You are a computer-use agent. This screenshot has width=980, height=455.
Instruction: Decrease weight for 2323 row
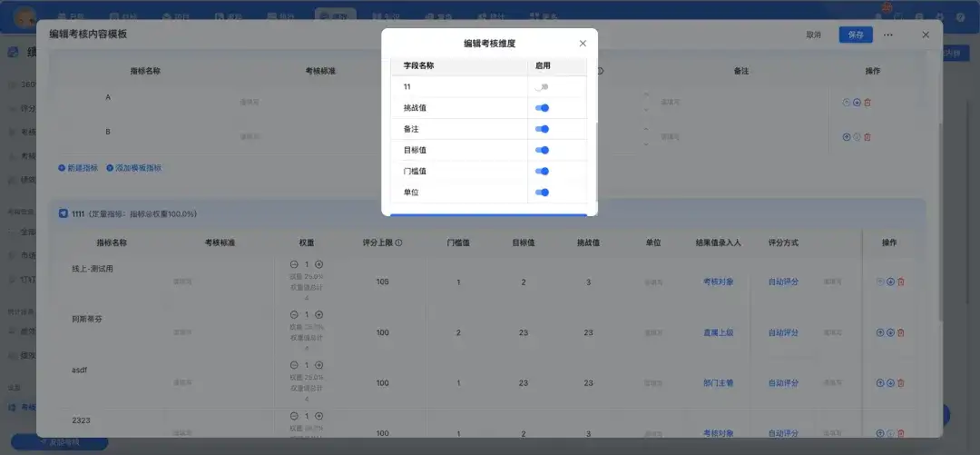294,416
